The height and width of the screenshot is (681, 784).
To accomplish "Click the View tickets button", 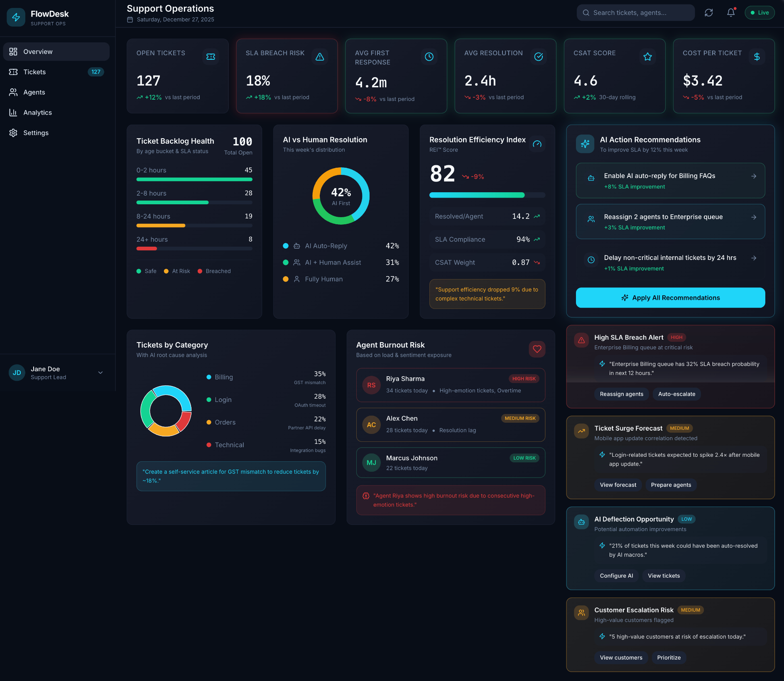I will (x=664, y=576).
